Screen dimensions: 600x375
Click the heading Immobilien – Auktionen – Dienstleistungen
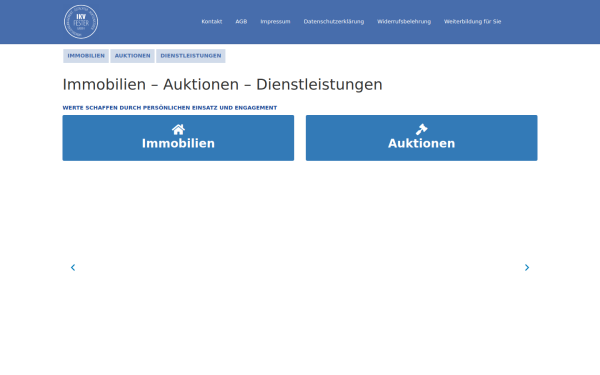(x=222, y=85)
